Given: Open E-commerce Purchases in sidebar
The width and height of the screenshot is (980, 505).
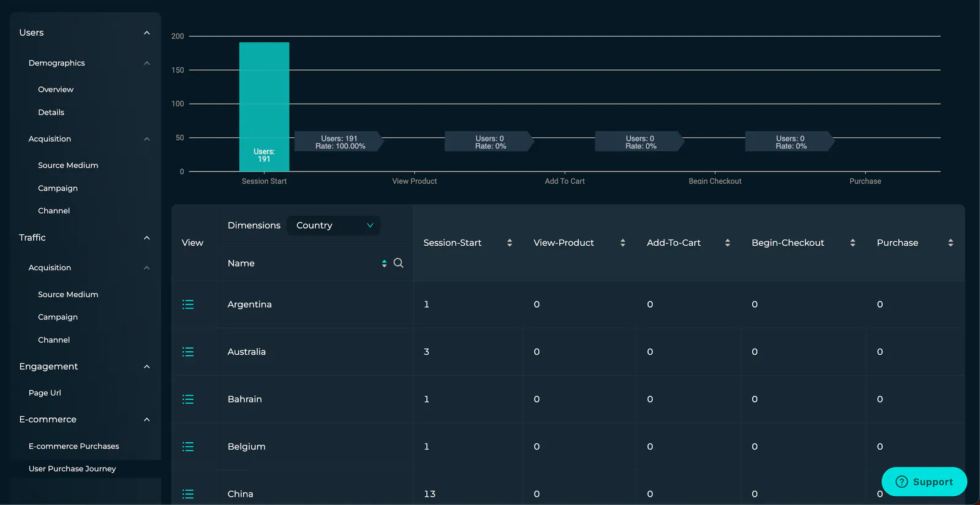Looking at the screenshot, I should tap(73, 446).
